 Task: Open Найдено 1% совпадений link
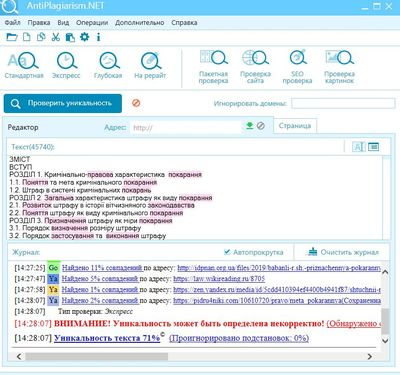pos(100,290)
